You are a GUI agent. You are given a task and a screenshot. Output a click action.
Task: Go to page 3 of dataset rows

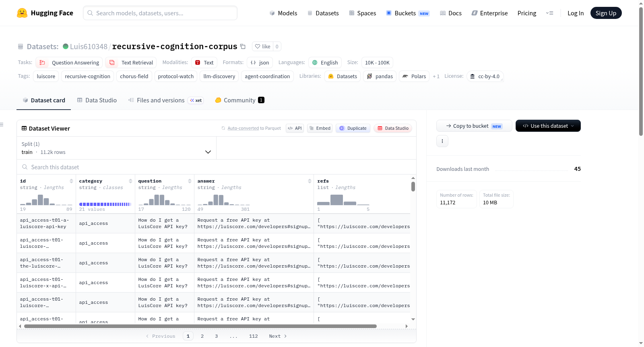click(x=216, y=336)
